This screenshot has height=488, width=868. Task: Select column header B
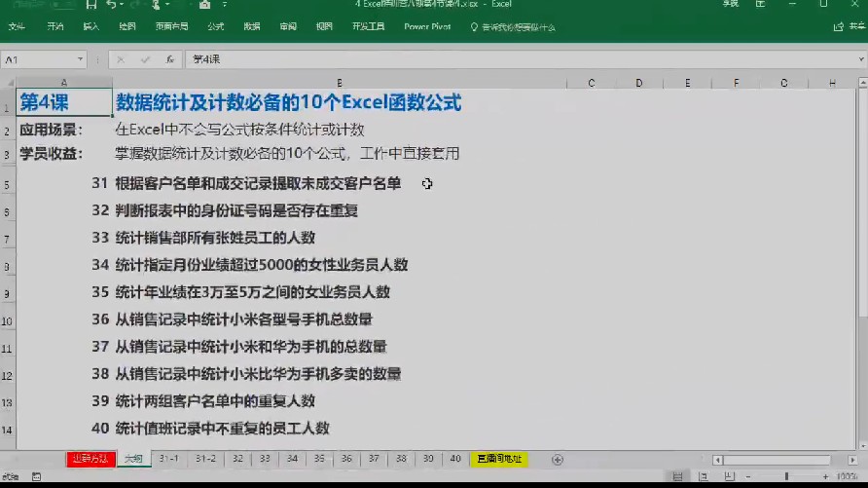(x=340, y=83)
